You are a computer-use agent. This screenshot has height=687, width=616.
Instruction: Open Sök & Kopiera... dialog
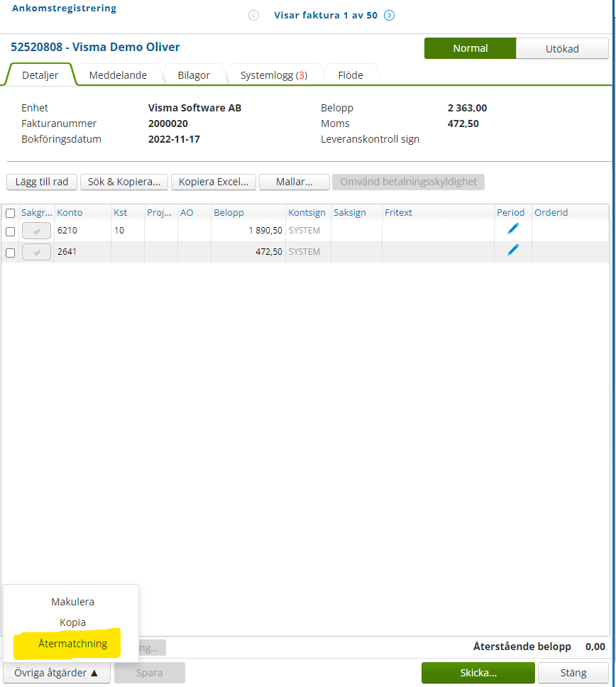tap(124, 182)
